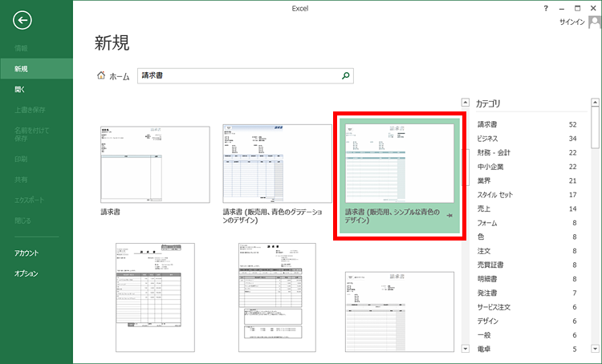
Task: Select second-row left dark-header invoice thumbnail
Action: (x=155, y=297)
